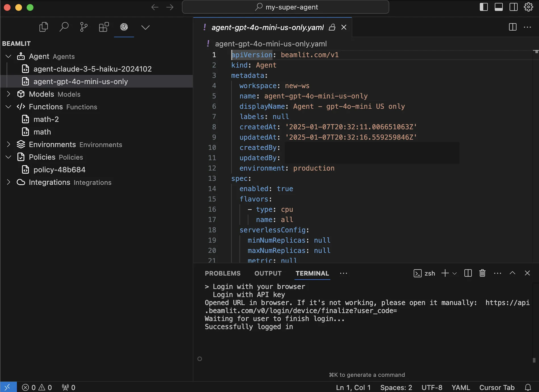Image resolution: width=539 pixels, height=392 pixels.
Task: Switch to the OUTPUT tab
Action: click(268, 273)
